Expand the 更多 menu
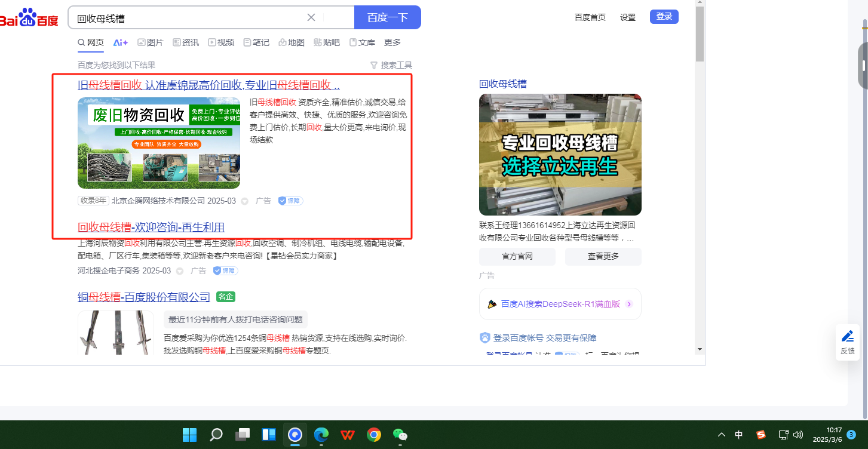 (x=392, y=42)
